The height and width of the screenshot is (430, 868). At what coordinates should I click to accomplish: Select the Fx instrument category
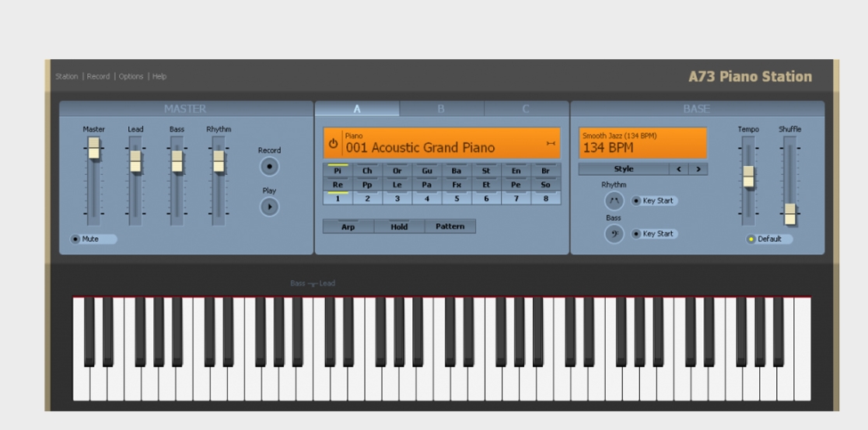coord(456,184)
